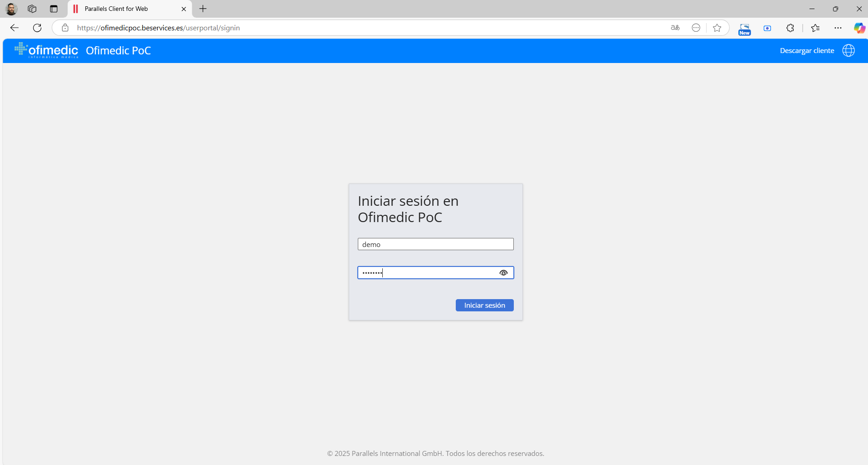View site information lock icon
The image size is (868, 465).
pyautogui.click(x=65, y=28)
